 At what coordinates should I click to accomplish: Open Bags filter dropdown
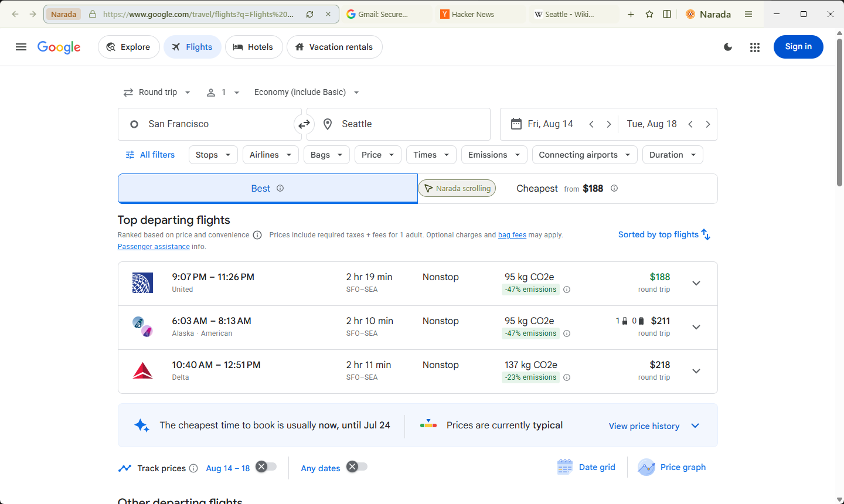[326, 155]
